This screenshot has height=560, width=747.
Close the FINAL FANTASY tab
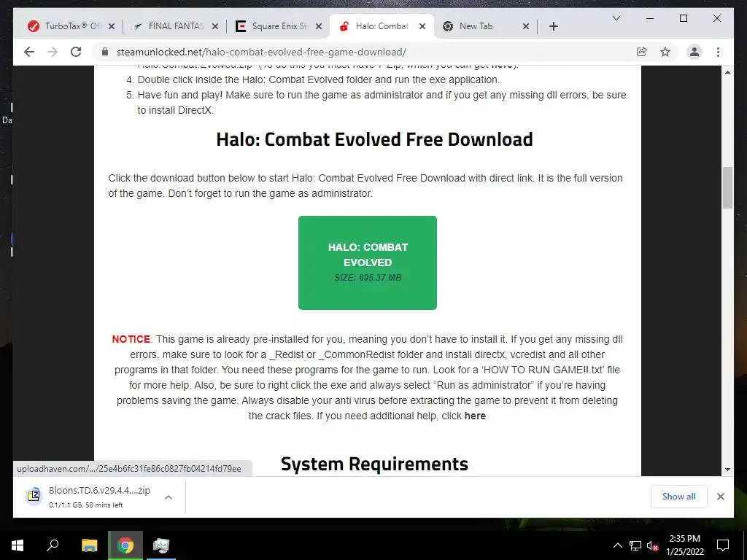coord(215,26)
